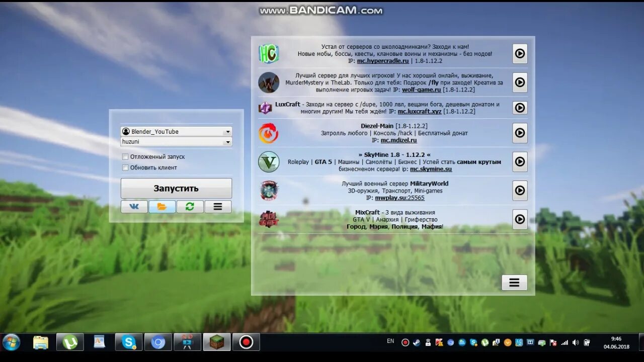Open the mwplay.su:25565 IP link

399,198
